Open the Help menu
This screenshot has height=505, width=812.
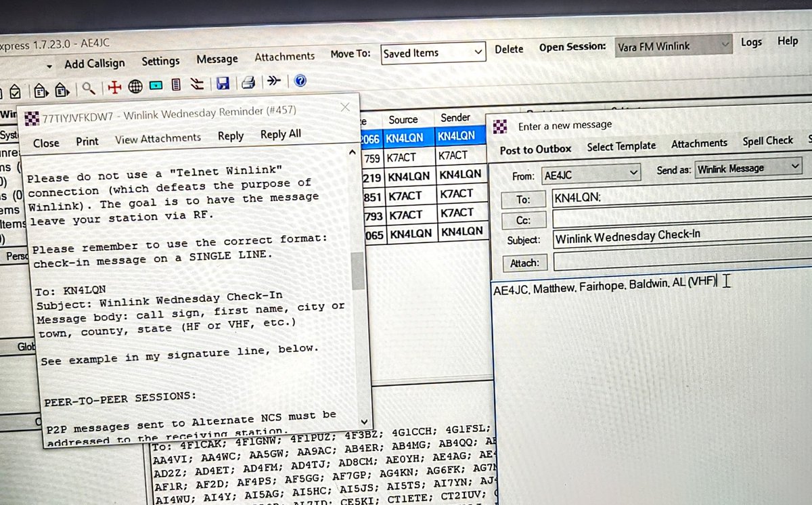(x=788, y=41)
